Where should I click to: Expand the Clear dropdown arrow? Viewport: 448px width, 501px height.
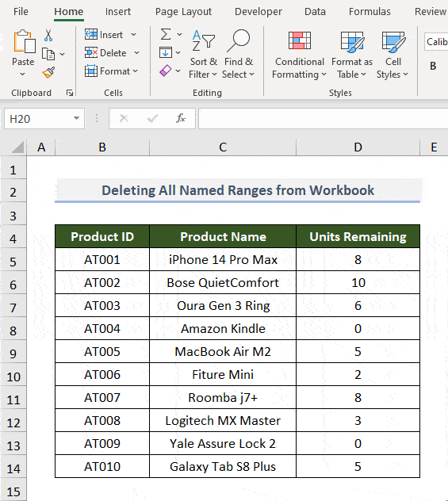click(x=178, y=71)
